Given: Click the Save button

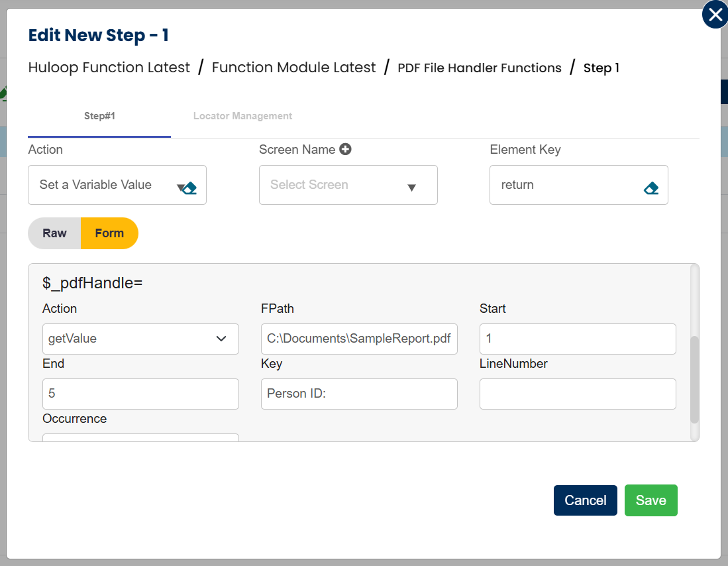Looking at the screenshot, I should coord(651,500).
